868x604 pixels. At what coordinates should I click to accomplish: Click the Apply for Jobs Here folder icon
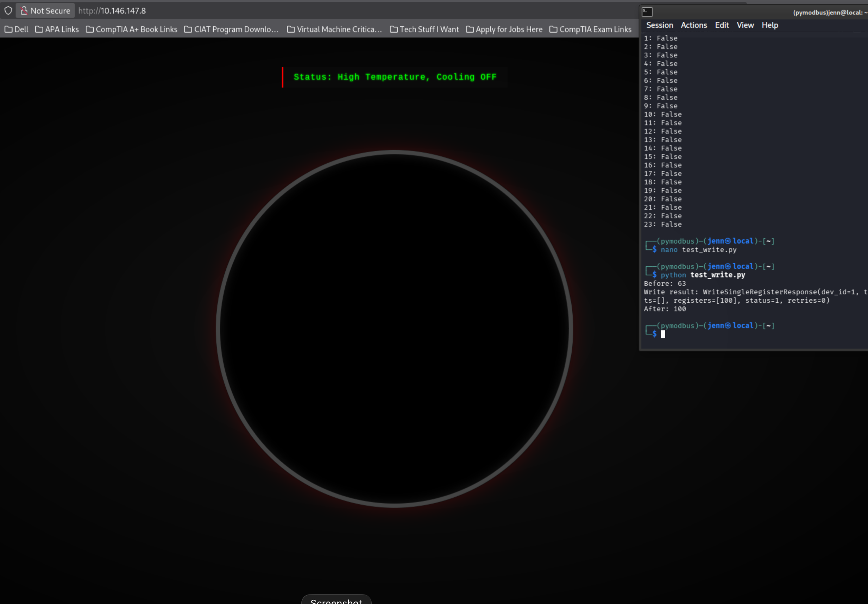click(470, 29)
